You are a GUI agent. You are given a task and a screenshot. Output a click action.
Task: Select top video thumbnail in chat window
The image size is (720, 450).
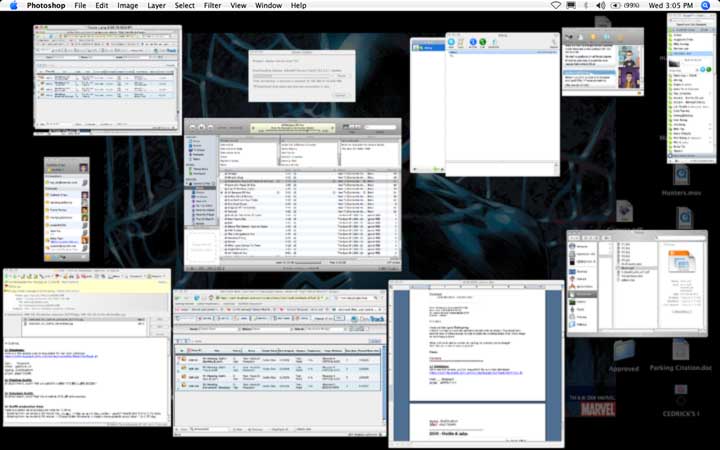click(628, 55)
